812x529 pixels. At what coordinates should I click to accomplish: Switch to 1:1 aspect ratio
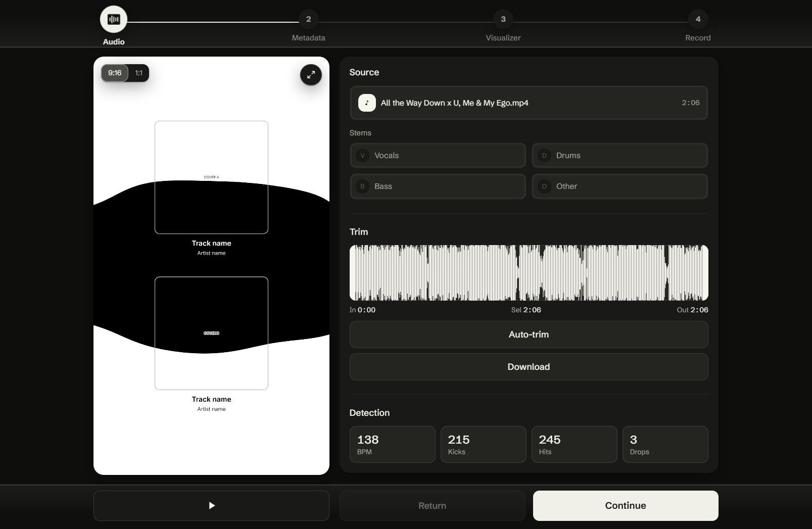click(139, 73)
